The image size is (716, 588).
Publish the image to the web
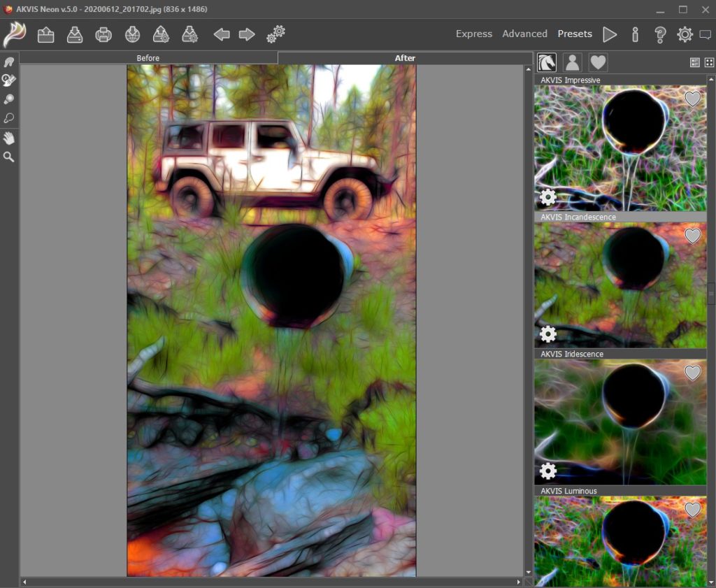tap(131, 34)
